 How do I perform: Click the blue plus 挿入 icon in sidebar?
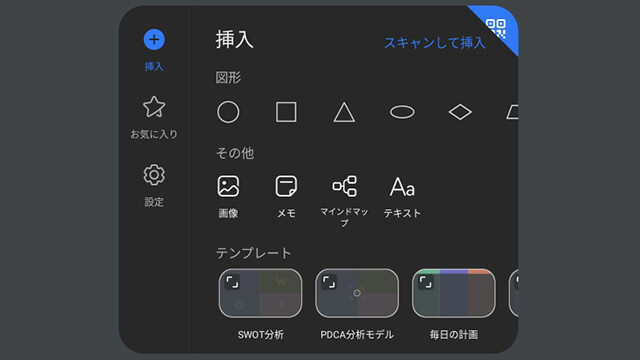(x=154, y=40)
